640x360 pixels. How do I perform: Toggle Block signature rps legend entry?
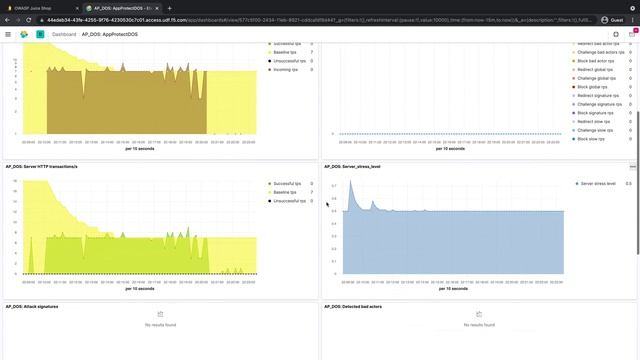595,113
